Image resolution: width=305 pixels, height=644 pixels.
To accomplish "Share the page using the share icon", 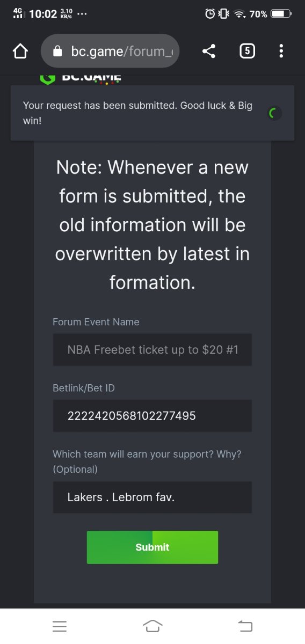I will coord(209,51).
